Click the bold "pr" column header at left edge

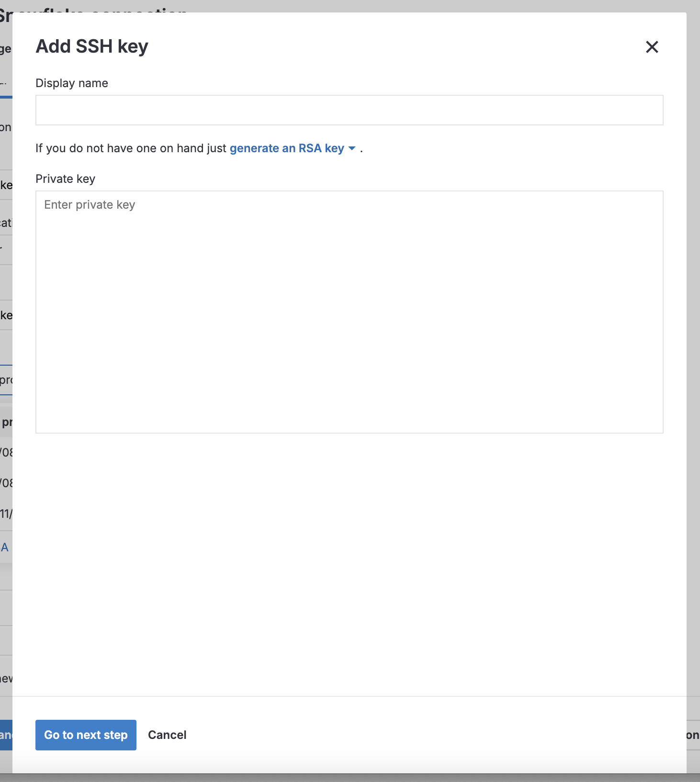[x=7, y=422]
